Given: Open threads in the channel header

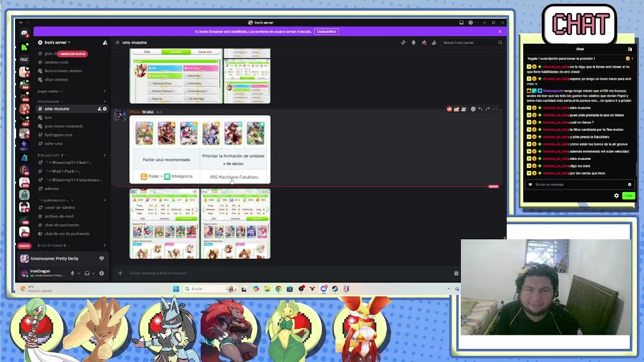Looking at the screenshot, I should click(x=403, y=43).
